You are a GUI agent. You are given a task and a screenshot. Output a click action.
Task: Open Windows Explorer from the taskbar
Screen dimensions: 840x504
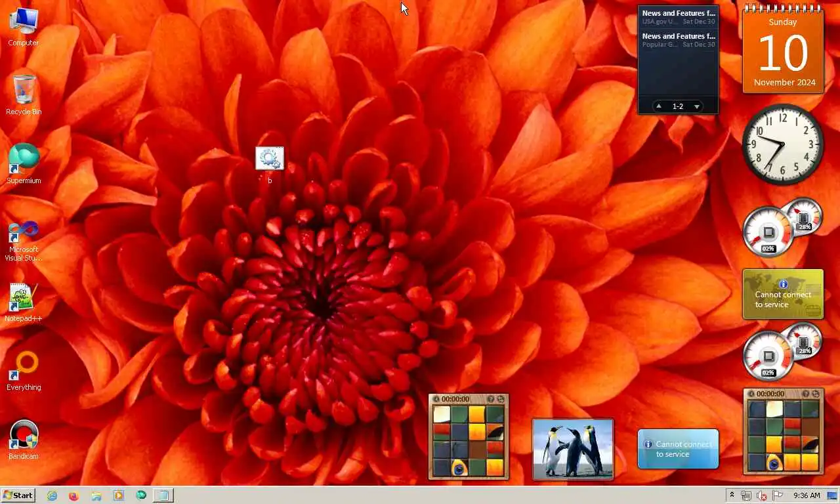tap(96, 495)
